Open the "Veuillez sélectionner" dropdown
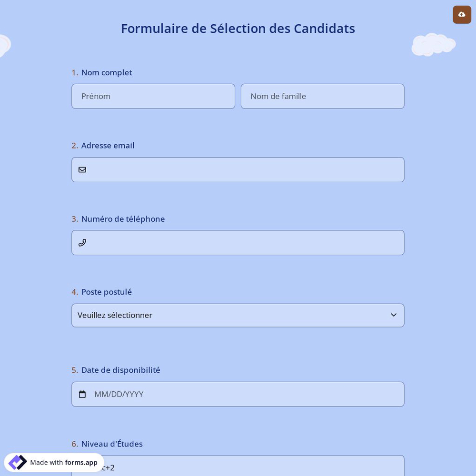This screenshot has width=476, height=476. pyautogui.click(x=238, y=315)
